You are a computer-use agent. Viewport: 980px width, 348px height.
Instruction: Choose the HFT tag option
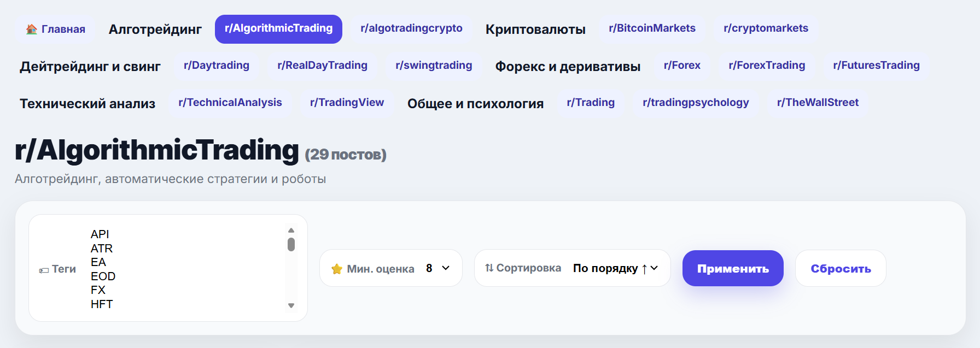(x=102, y=304)
